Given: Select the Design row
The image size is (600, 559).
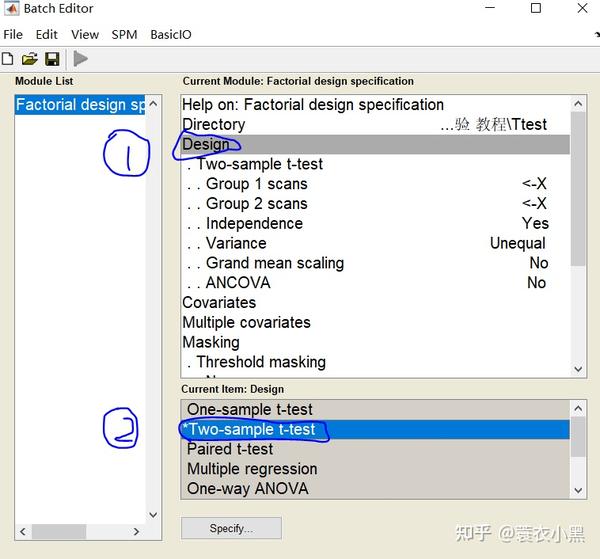Looking at the screenshot, I should pyautogui.click(x=375, y=144).
